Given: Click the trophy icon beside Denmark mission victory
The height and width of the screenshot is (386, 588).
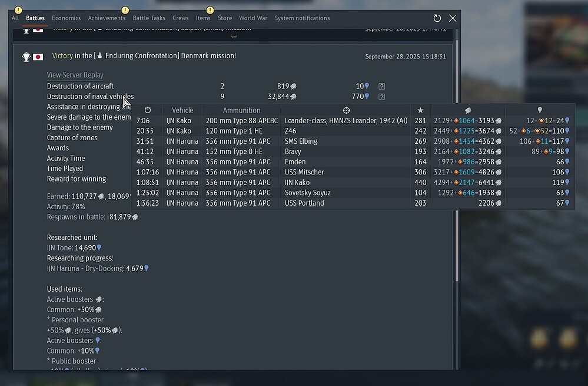Looking at the screenshot, I should coord(26,57).
